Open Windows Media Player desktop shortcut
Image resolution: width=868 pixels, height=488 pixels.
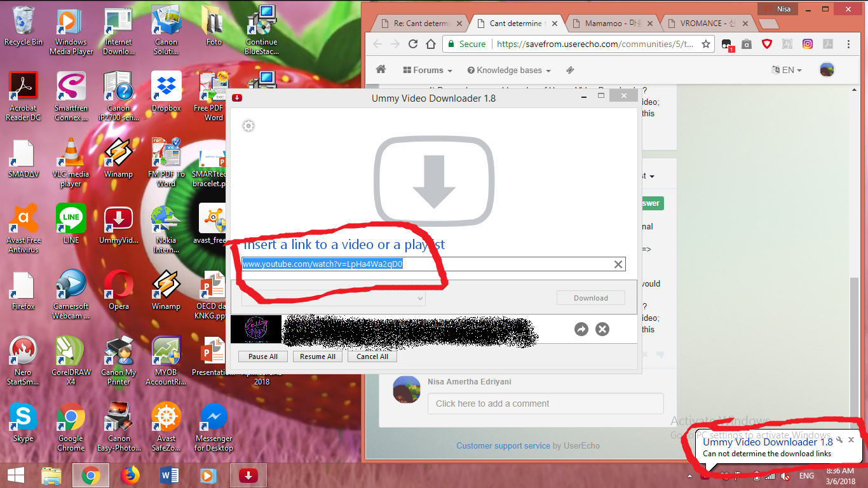click(x=71, y=30)
